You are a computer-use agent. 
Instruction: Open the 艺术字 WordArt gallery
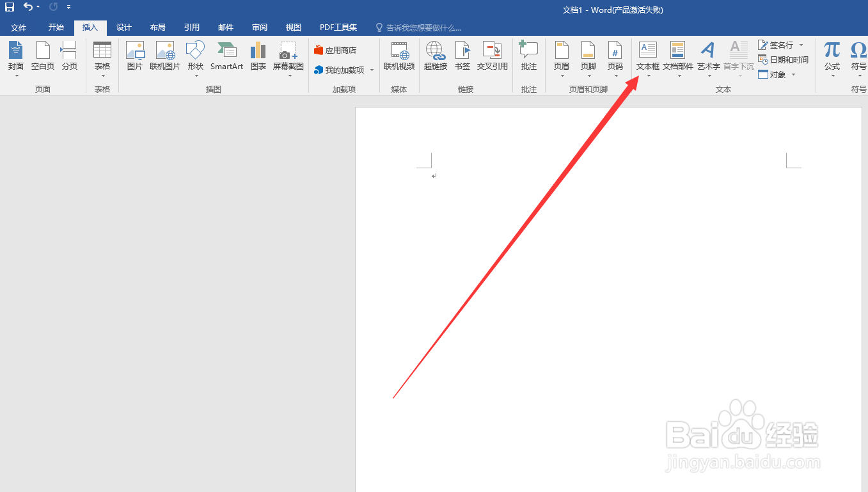[x=708, y=59]
